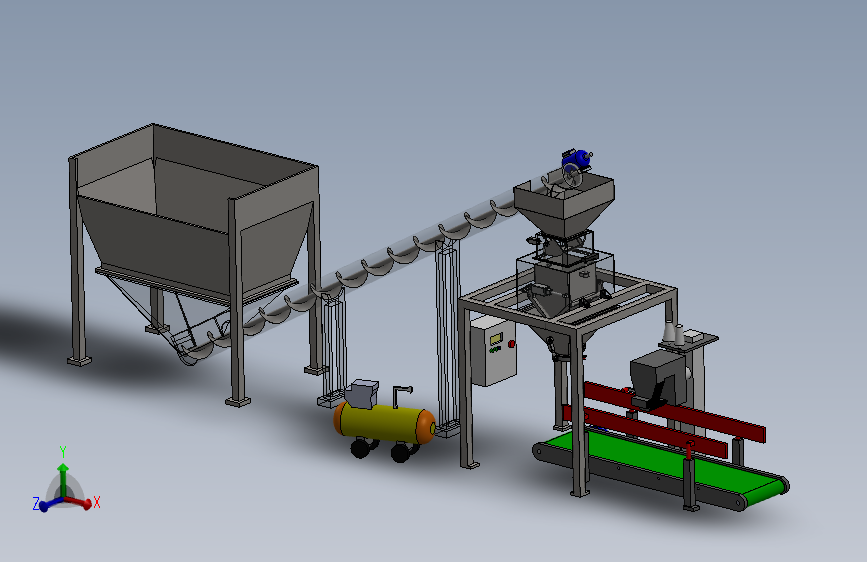
Task: Select the red button on the control panel
Action: pos(511,344)
